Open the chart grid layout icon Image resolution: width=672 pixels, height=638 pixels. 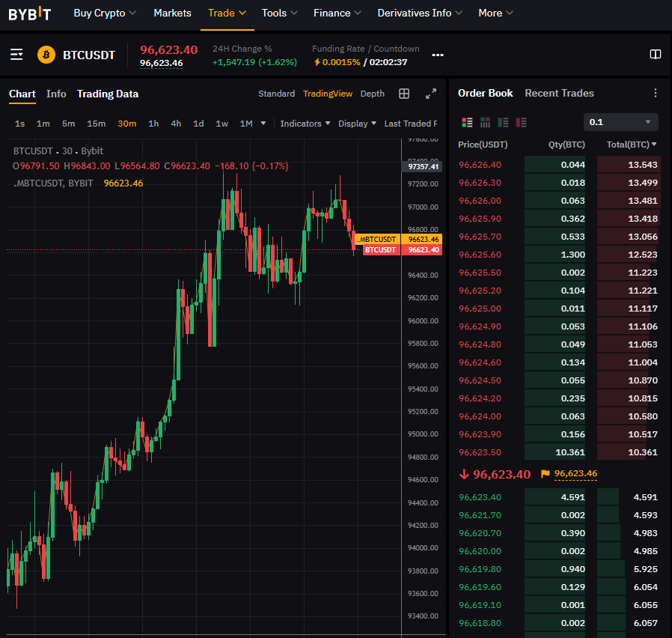pyautogui.click(x=403, y=94)
